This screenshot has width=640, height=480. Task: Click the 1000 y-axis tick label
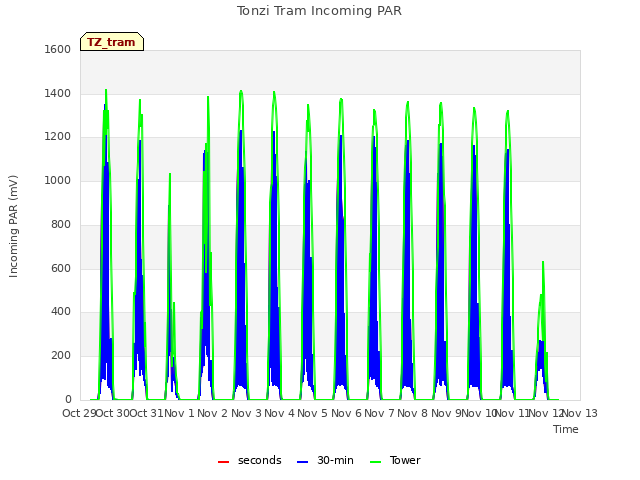point(58,180)
